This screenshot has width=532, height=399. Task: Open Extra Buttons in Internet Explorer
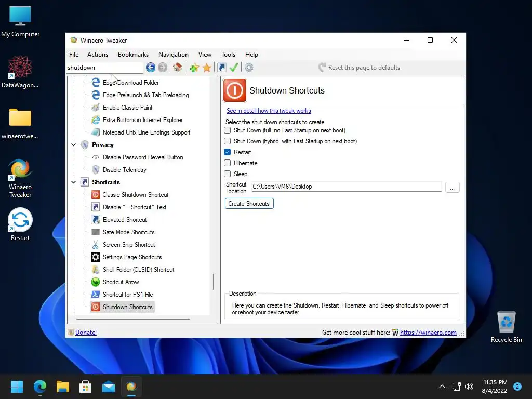click(x=142, y=120)
